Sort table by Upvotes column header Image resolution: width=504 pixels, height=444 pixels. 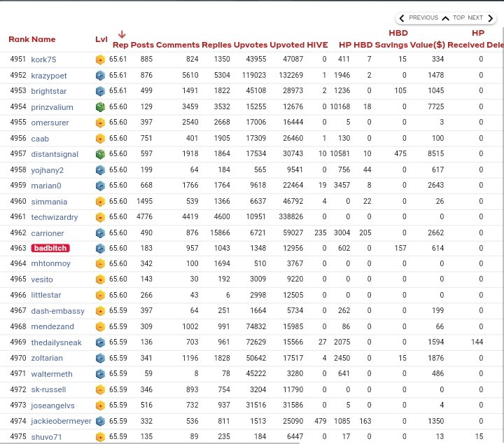click(251, 45)
